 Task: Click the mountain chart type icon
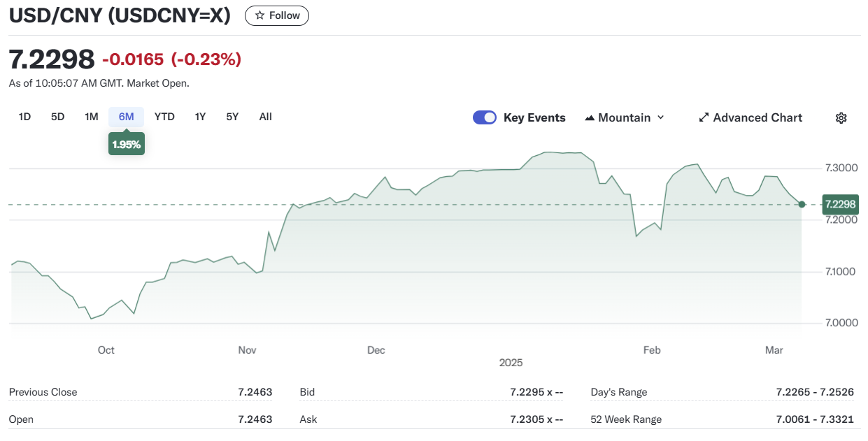click(x=589, y=118)
